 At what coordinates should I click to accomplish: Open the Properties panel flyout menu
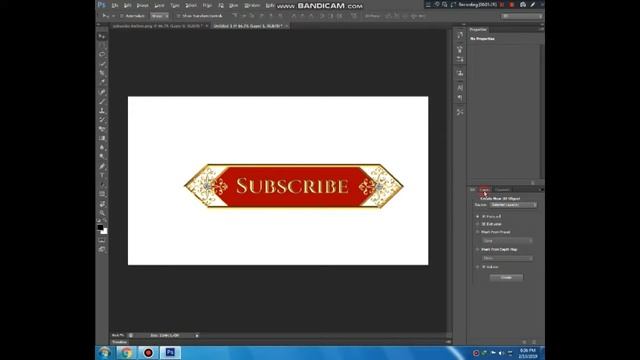point(541,29)
